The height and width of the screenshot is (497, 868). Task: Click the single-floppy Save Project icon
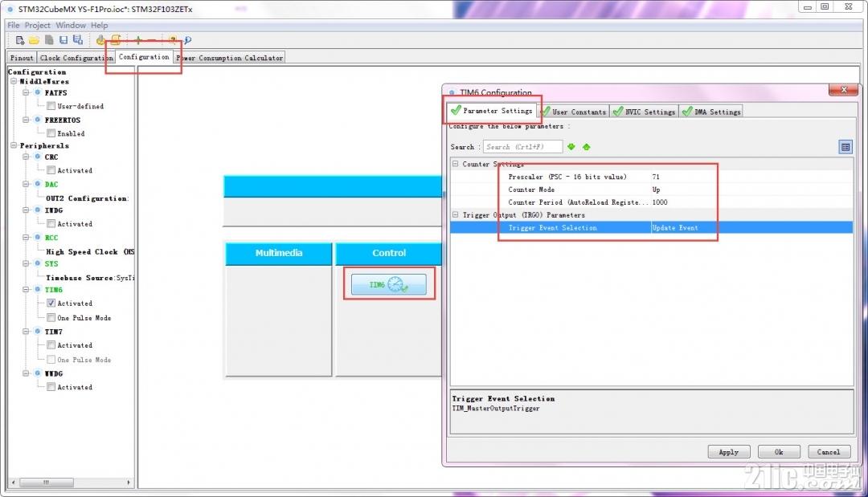[x=63, y=40]
